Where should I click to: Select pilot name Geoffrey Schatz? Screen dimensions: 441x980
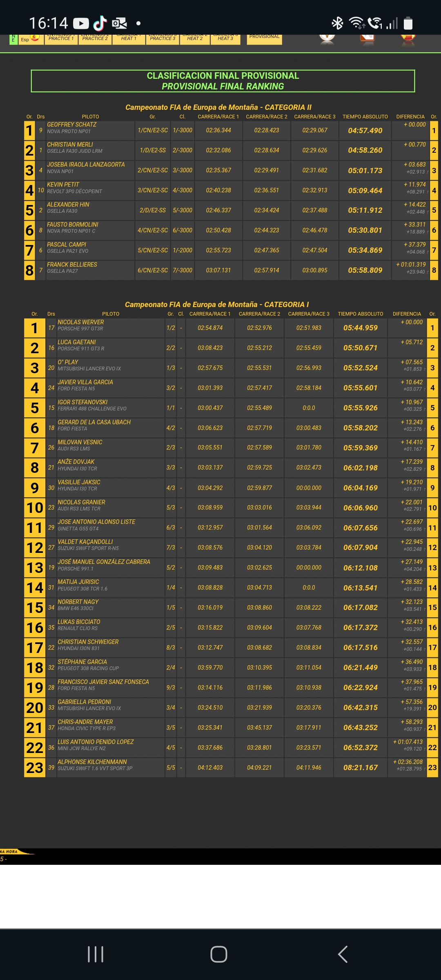click(72, 125)
